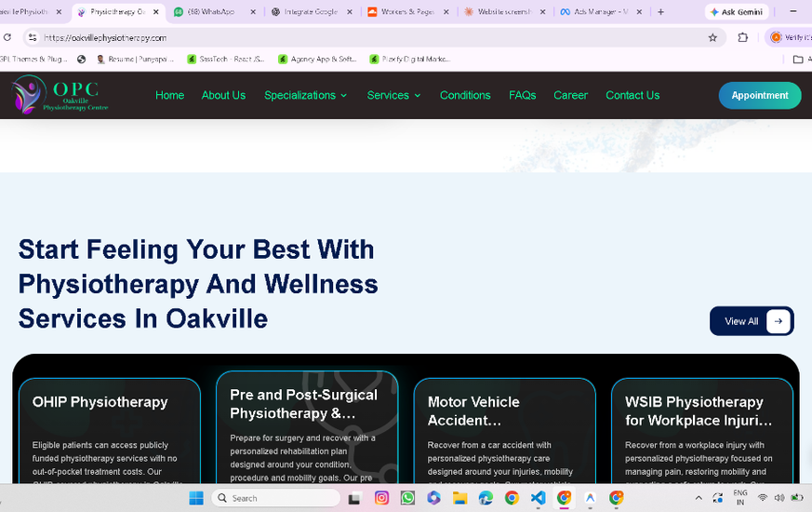Image resolution: width=812 pixels, height=512 pixels.
Task: Switch to the Workers & Pages tab
Action: pyautogui.click(x=402, y=11)
